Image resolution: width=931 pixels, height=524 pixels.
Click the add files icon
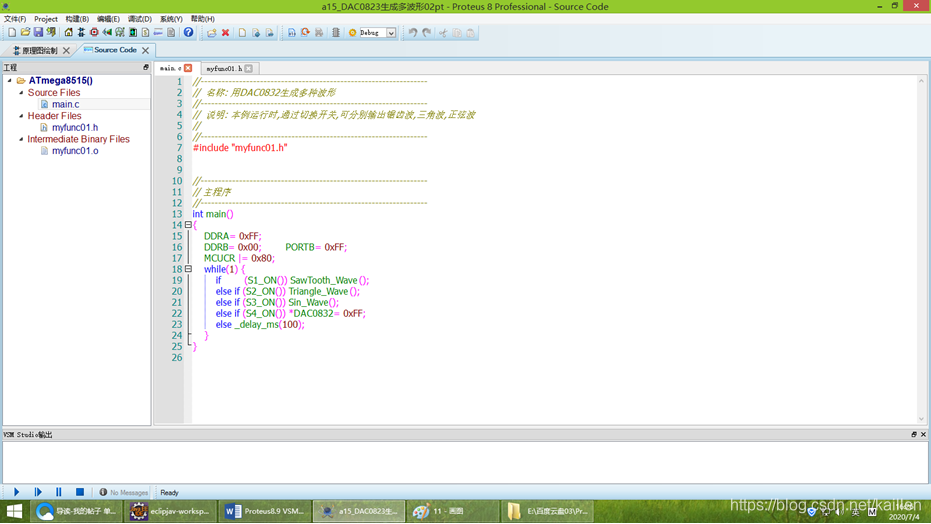[x=256, y=33]
